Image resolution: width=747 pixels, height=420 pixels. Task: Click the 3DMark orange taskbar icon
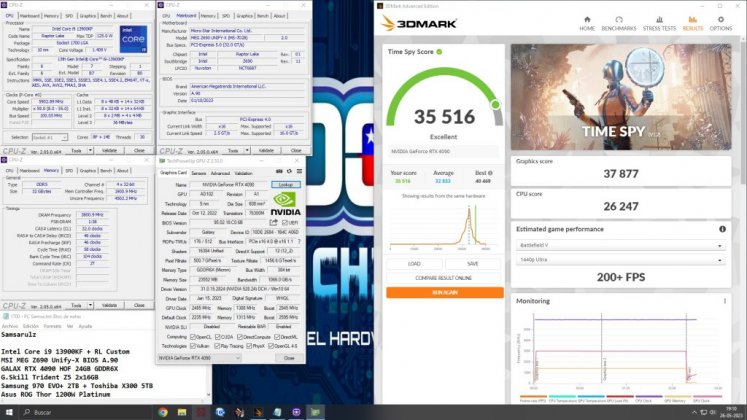tap(258, 412)
